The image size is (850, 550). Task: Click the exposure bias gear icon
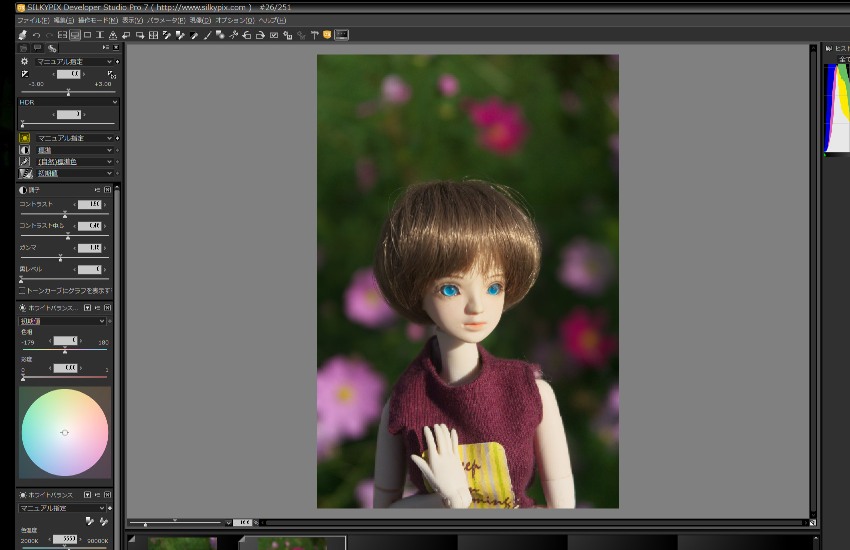[x=25, y=62]
